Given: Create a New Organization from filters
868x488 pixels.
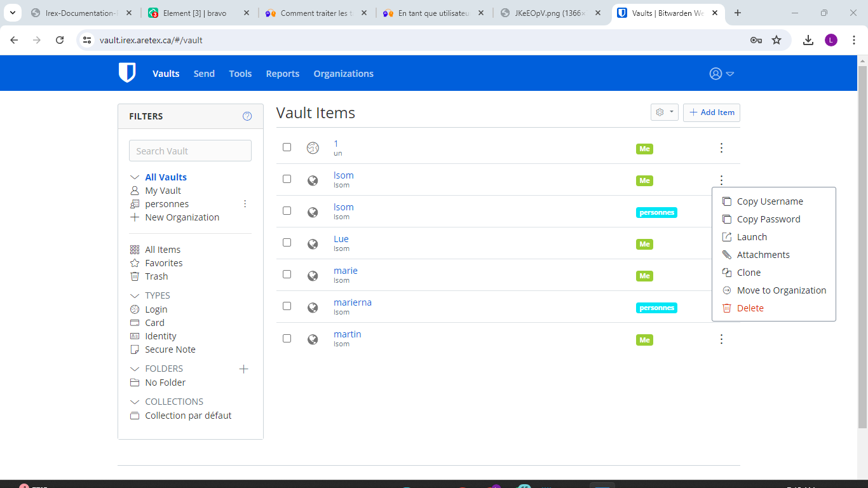Looking at the screenshot, I should (182, 217).
